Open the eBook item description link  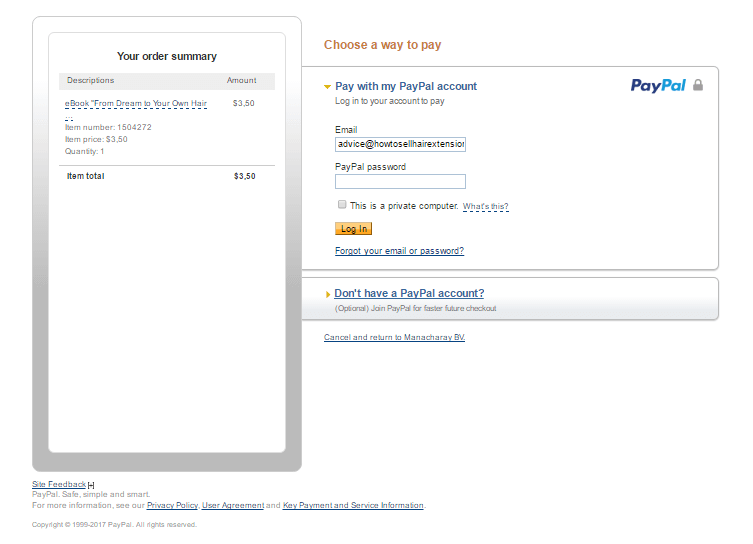[x=136, y=103]
